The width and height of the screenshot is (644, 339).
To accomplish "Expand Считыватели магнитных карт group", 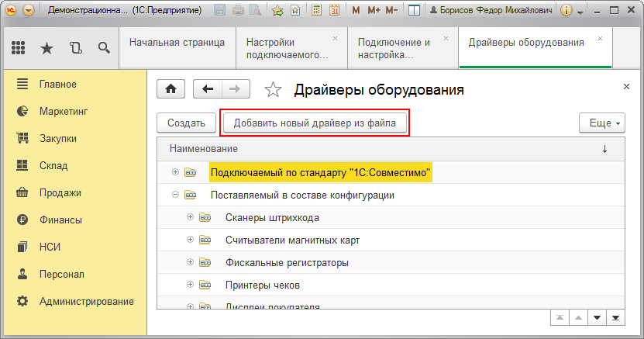I will tap(190, 240).
